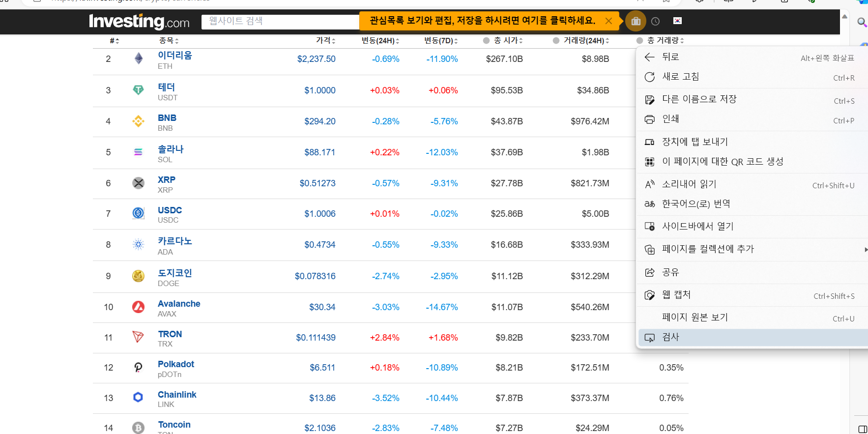868x434 pixels.
Task: Click the Solana coin icon
Action: pyautogui.click(x=139, y=152)
